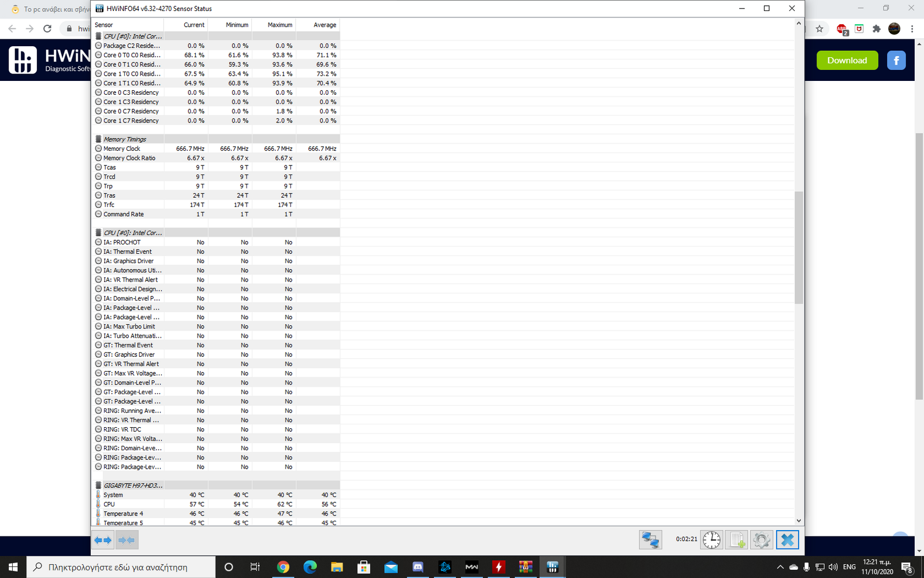
Task: Click the Adblock Plus extension icon in Chrome
Action: [842, 29]
